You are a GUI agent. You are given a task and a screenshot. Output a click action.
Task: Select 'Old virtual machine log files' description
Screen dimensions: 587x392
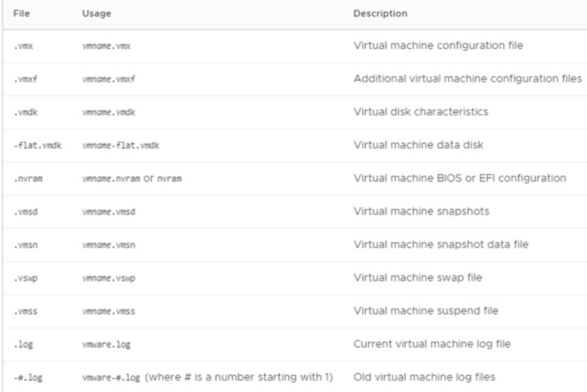424,377
